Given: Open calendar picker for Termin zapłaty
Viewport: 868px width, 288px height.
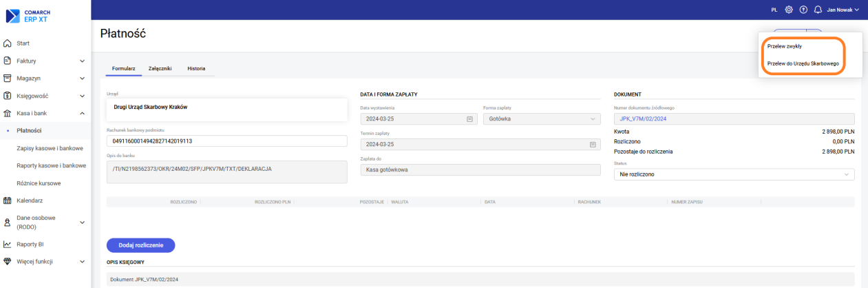Looking at the screenshot, I should (x=592, y=145).
